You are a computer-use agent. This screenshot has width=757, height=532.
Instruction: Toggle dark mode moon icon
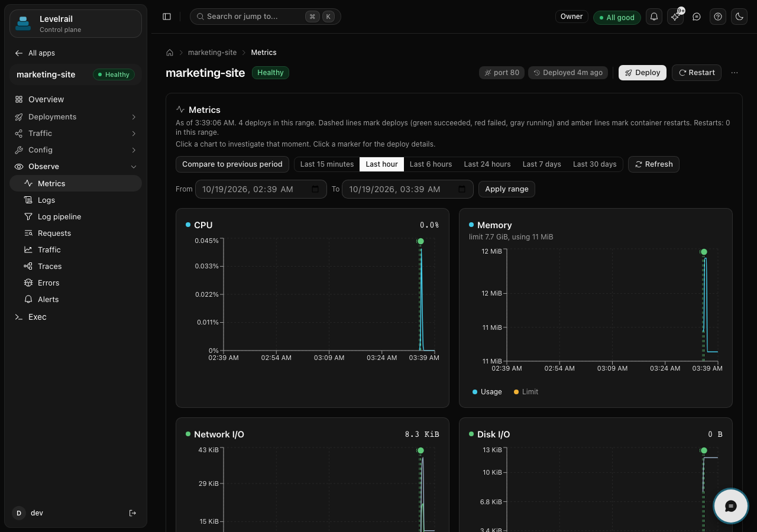739,17
